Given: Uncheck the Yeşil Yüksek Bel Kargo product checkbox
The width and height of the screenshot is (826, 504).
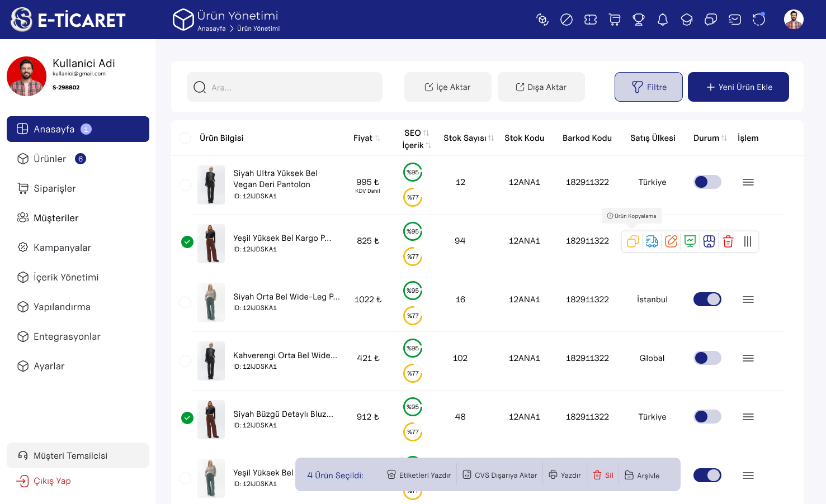Looking at the screenshot, I should (x=187, y=241).
